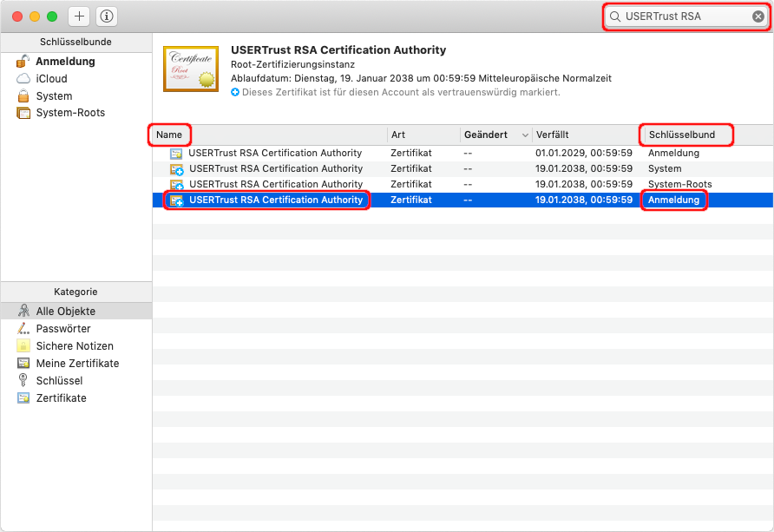The height and width of the screenshot is (532, 774).
Task: Click the Kategorie sidebar header
Action: (x=76, y=292)
